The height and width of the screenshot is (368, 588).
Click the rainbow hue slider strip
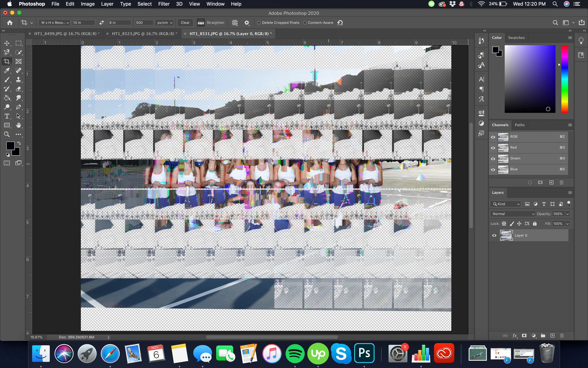point(564,79)
